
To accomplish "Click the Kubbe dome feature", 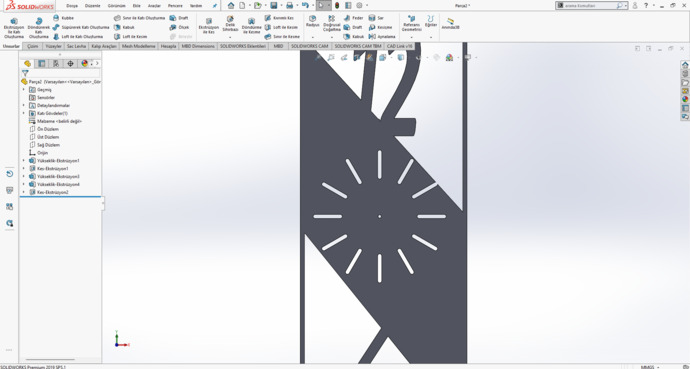I will pyautogui.click(x=63, y=18).
